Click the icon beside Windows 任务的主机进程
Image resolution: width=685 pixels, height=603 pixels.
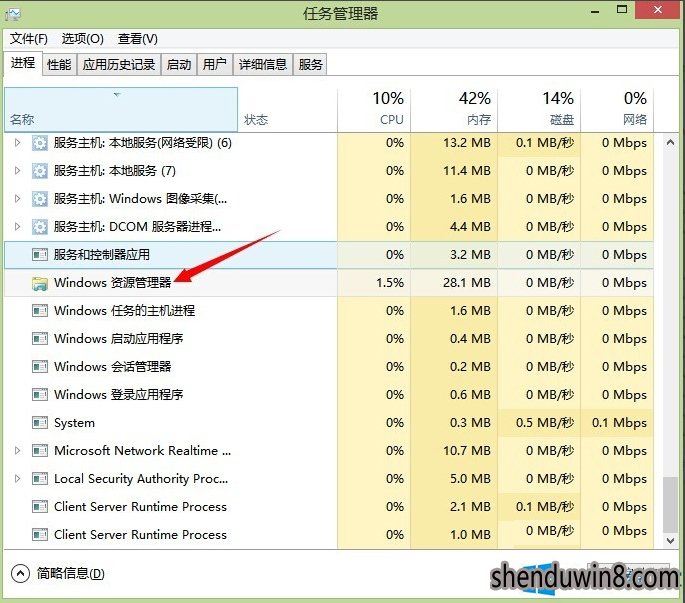click(x=40, y=311)
